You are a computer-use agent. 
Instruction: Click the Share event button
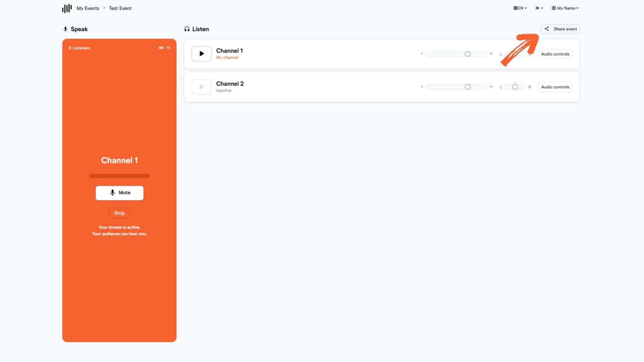560,29
